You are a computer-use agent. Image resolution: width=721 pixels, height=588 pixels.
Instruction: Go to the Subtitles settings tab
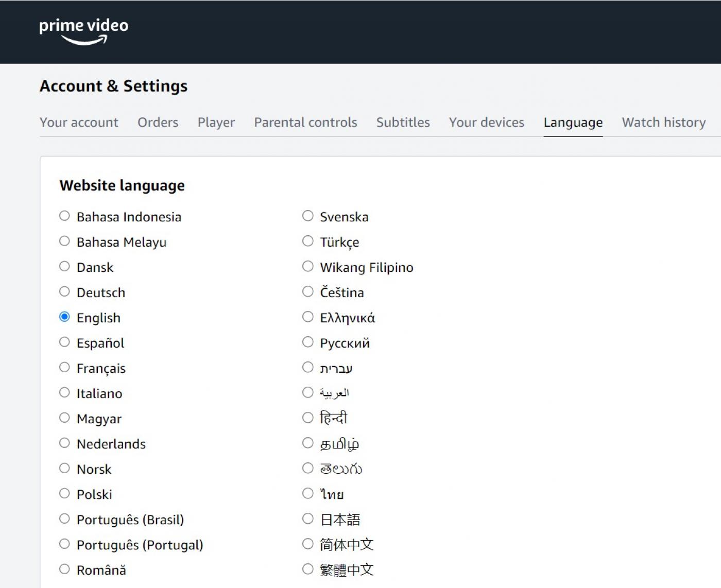[403, 123]
